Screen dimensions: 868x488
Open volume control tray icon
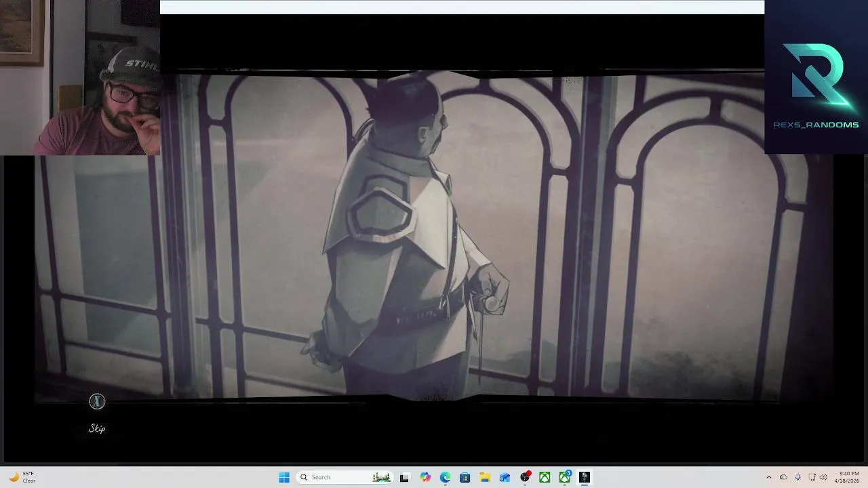[823, 477]
